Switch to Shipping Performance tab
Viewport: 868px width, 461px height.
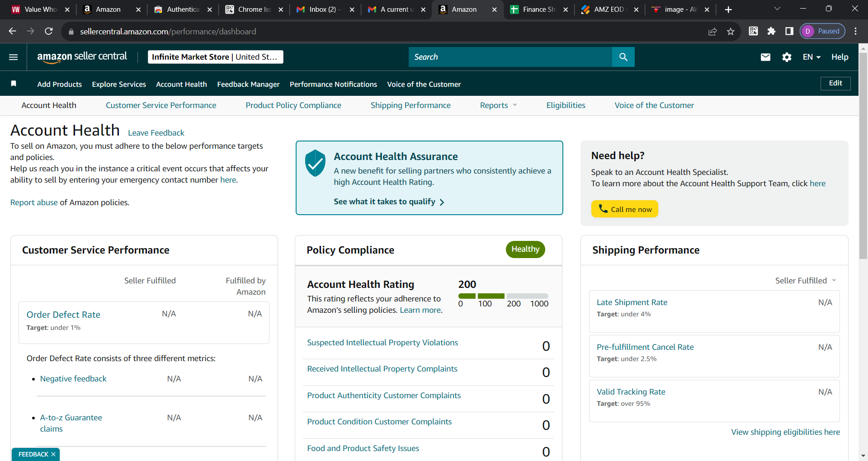point(410,105)
